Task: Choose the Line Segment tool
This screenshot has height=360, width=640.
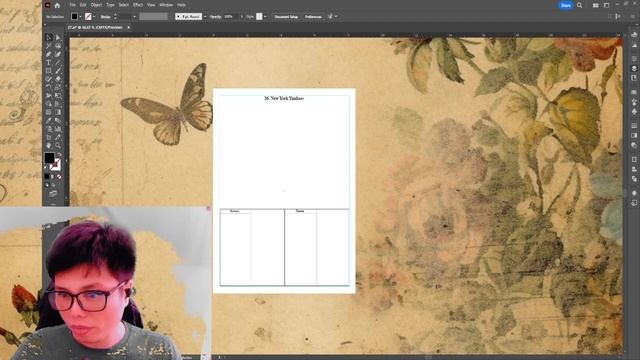Action: click(x=58, y=62)
